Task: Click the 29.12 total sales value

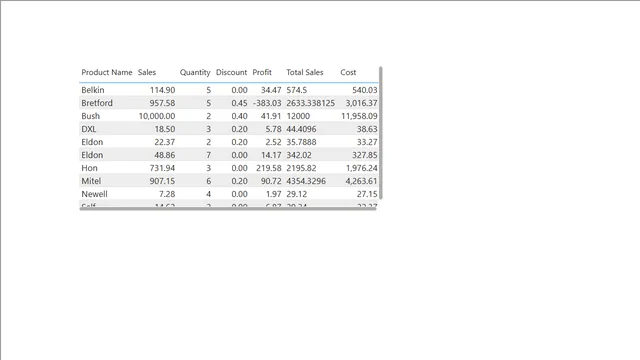Action: click(297, 194)
